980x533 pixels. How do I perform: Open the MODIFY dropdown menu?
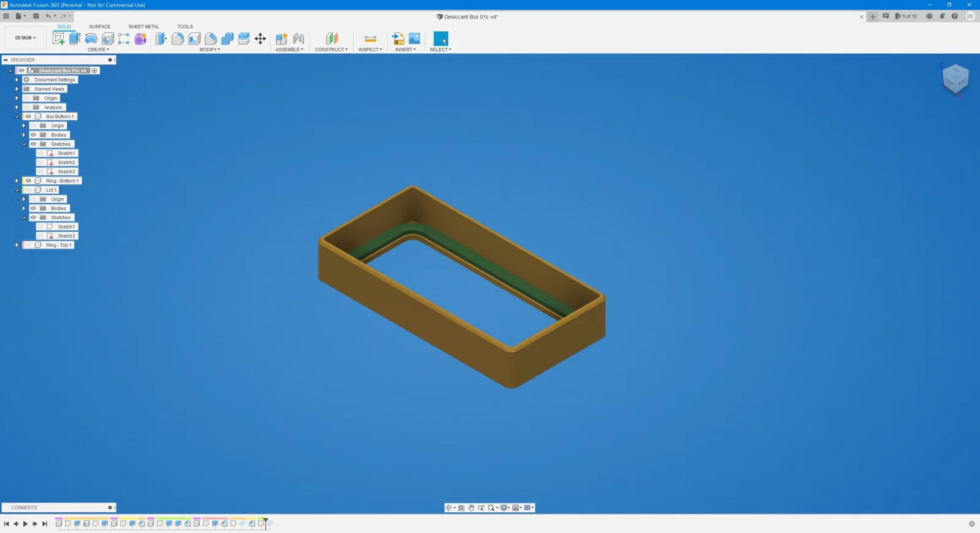coord(209,50)
